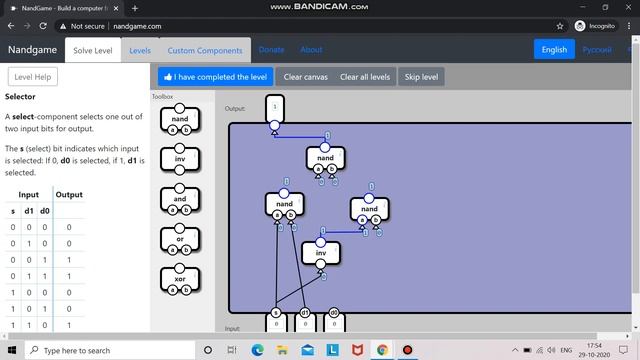Select the or component in the toolbox

(180, 239)
